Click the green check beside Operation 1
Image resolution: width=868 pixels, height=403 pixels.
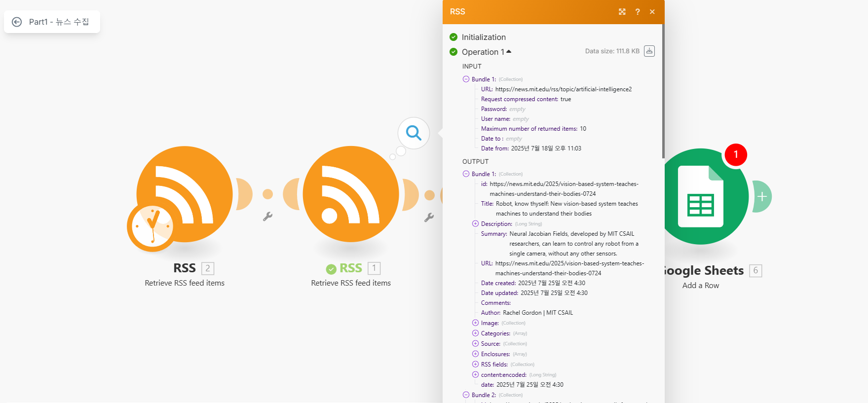tap(453, 52)
